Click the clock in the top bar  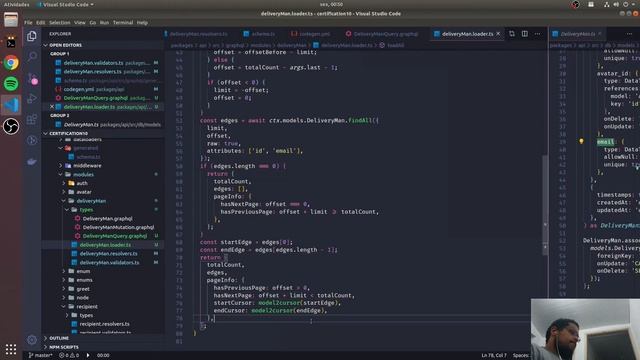[331, 4]
